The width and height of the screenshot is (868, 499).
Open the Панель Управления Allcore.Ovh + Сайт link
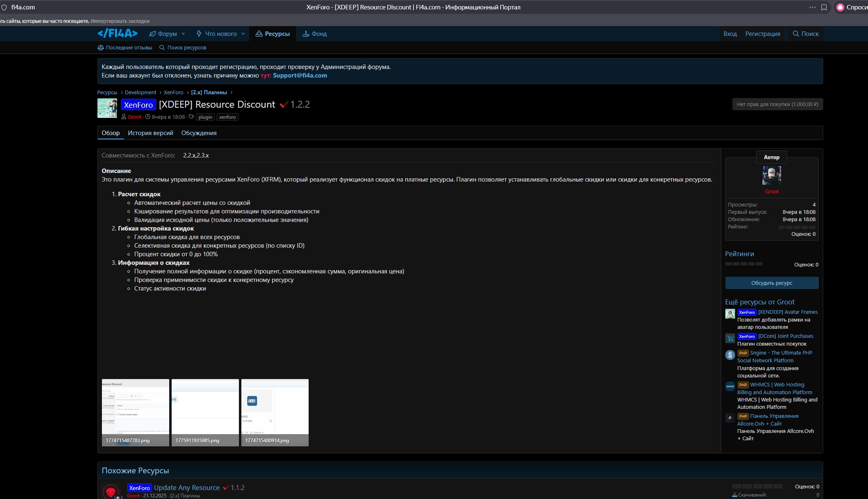coord(768,420)
